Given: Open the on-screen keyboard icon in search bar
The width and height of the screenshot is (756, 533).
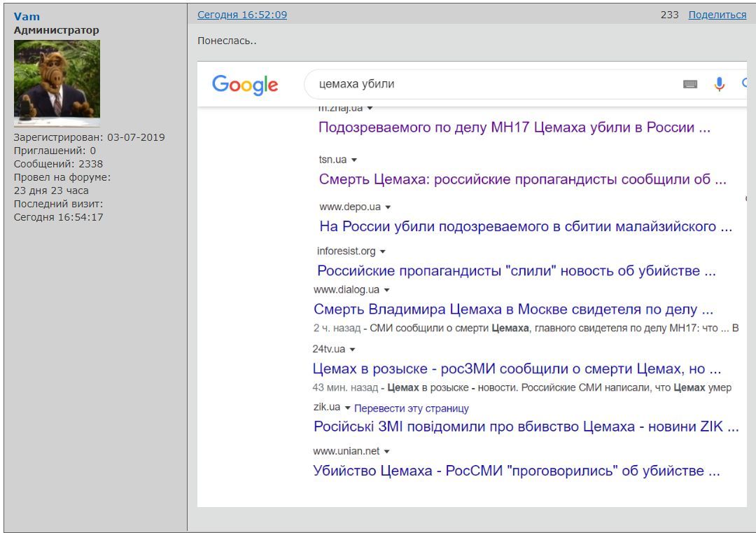Looking at the screenshot, I should 690,85.
